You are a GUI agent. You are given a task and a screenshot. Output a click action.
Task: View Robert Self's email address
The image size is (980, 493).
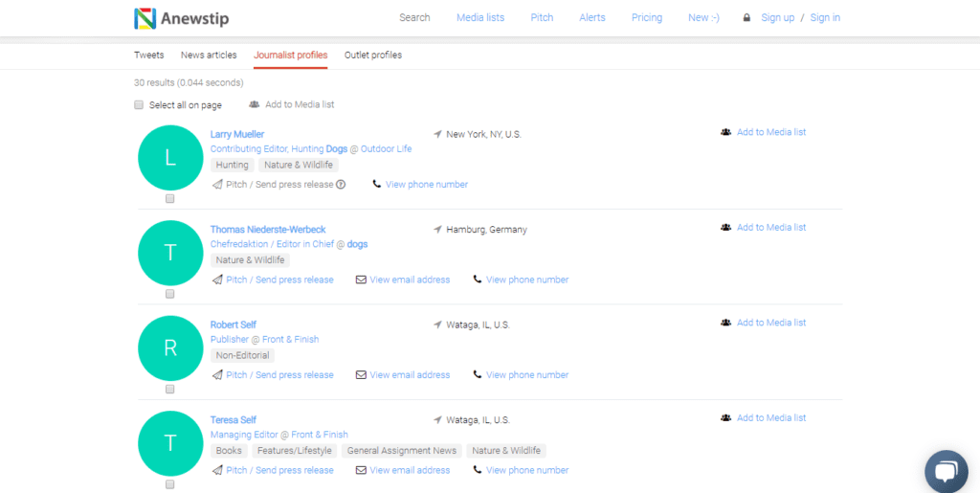[410, 375]
